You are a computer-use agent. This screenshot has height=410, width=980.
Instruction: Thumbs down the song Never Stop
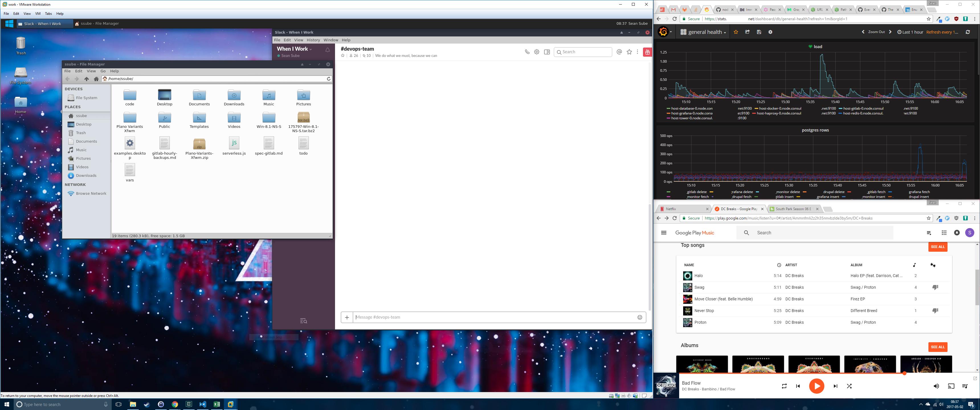coord(935,311)
